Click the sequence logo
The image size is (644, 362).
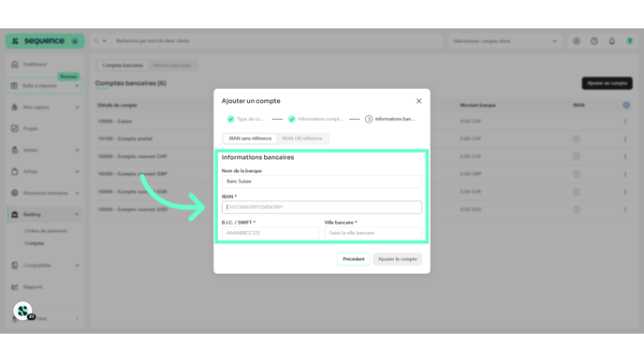point(44,41)
